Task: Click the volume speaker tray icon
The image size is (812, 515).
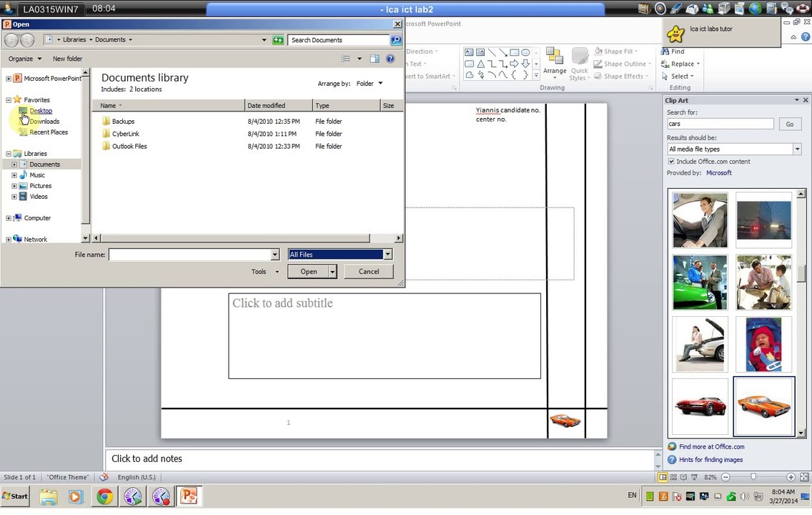Action: click(744, 496)
